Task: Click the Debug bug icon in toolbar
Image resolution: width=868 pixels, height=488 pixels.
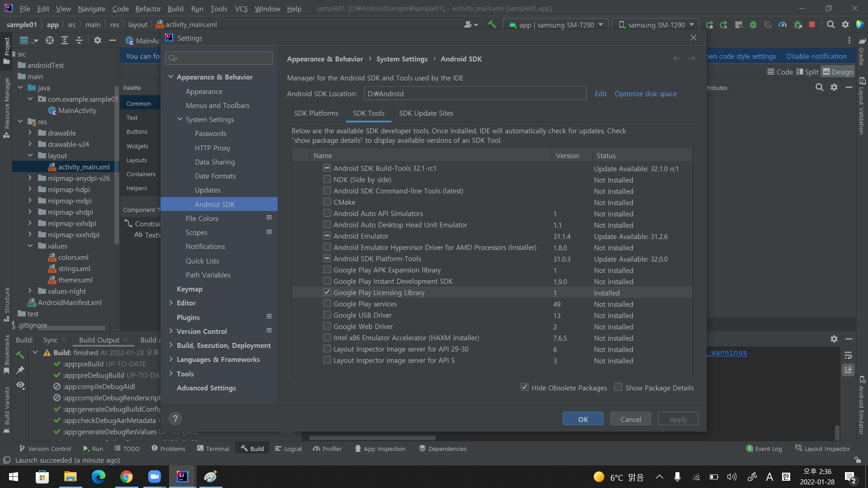Action: pyautogui.click(x=753, y=25)
